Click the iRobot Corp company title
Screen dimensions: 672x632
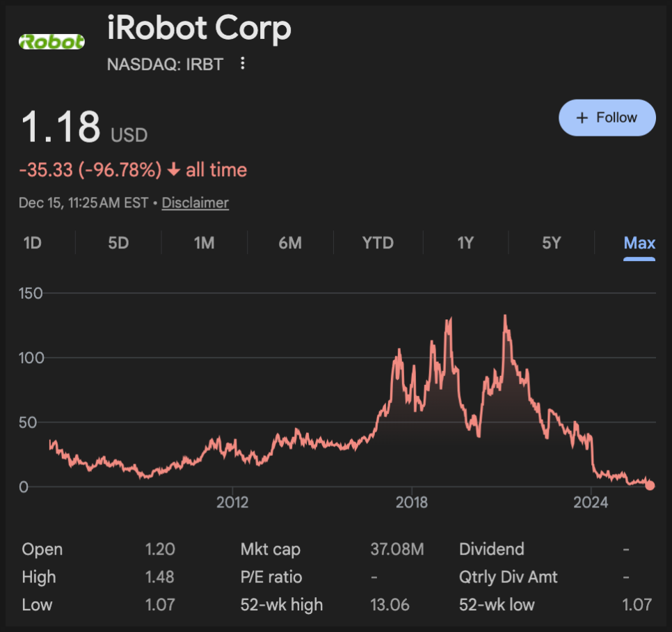click(199, 29)
